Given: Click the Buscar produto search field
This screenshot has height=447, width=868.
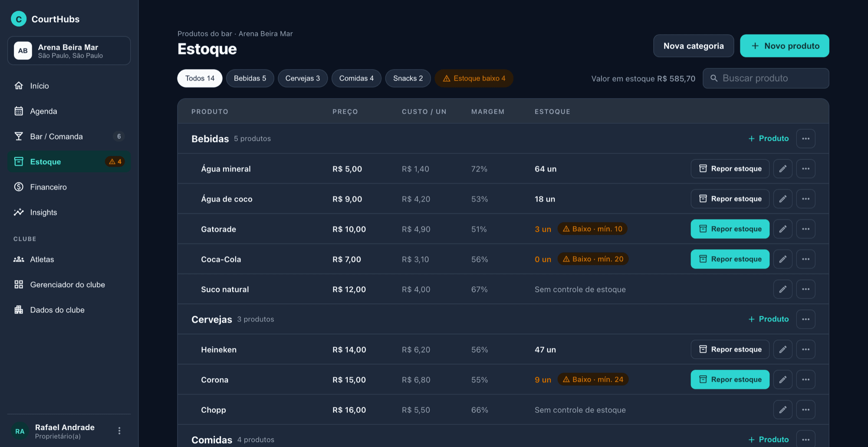Looking at the screenshot, I should pos(766,79).
